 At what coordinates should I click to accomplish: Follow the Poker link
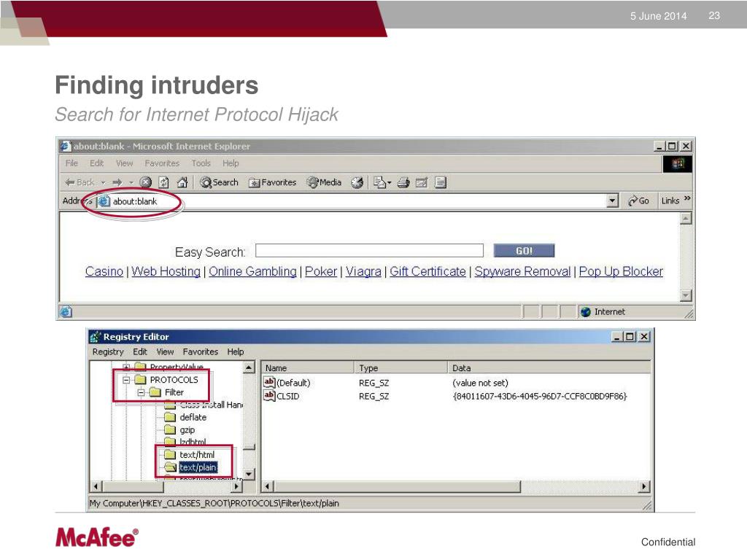pyautogui.click(x=321, y=271)
